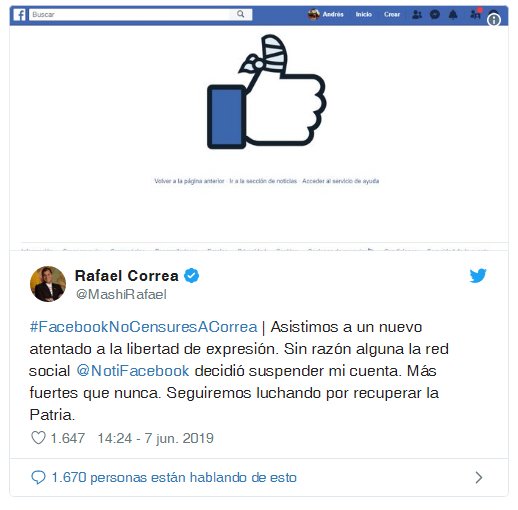Click the Buscar search field

(x=133, y=14)
